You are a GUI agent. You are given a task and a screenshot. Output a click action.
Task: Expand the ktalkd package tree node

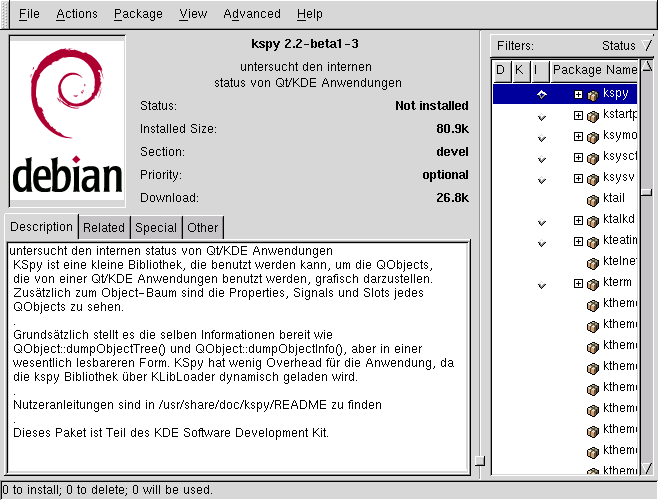tap(578, 220)
